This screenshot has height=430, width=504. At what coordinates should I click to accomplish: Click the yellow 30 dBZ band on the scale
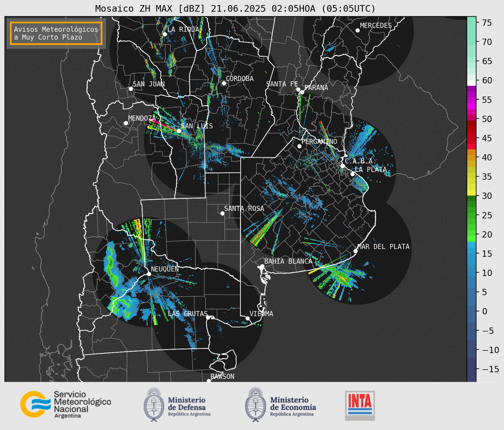pos(471,193)
